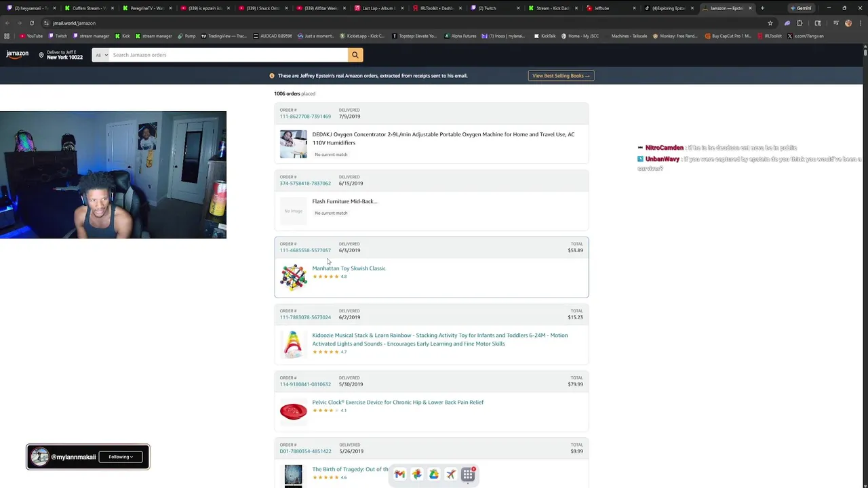Open order number 111-7883078-5673024
This screenshot has width=868, height=488.
(x=305, y=318)
